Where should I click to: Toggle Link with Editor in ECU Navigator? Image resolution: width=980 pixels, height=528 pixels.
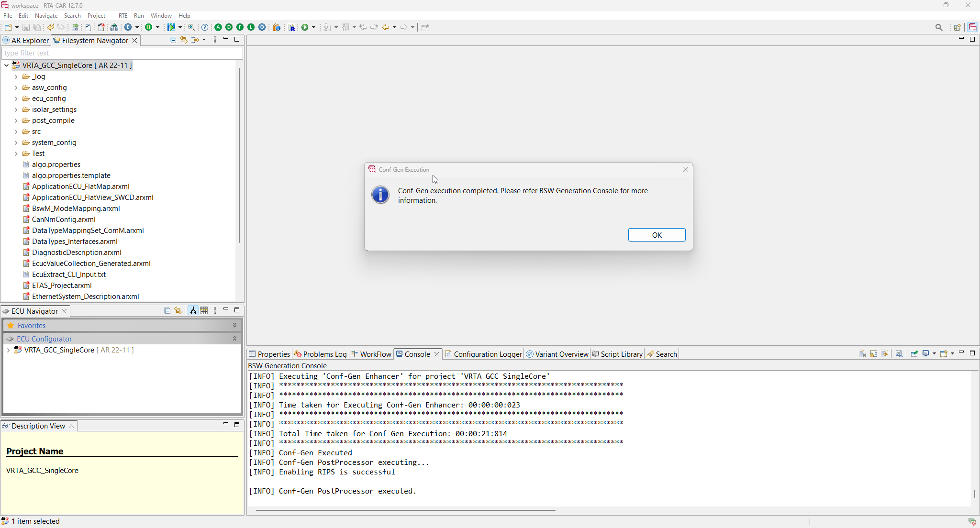178,311
